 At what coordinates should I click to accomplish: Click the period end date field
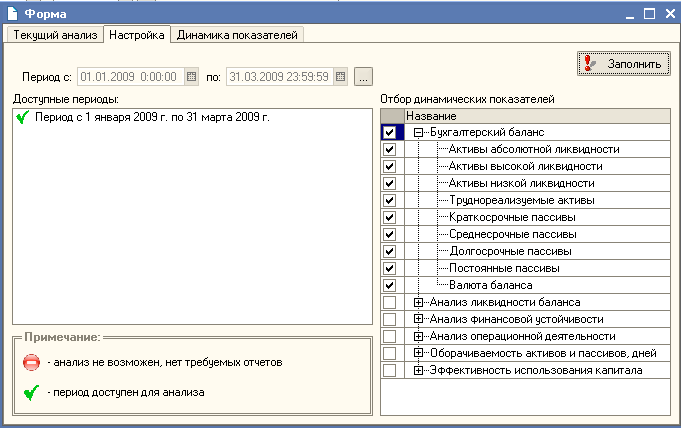tap(280, 77)
